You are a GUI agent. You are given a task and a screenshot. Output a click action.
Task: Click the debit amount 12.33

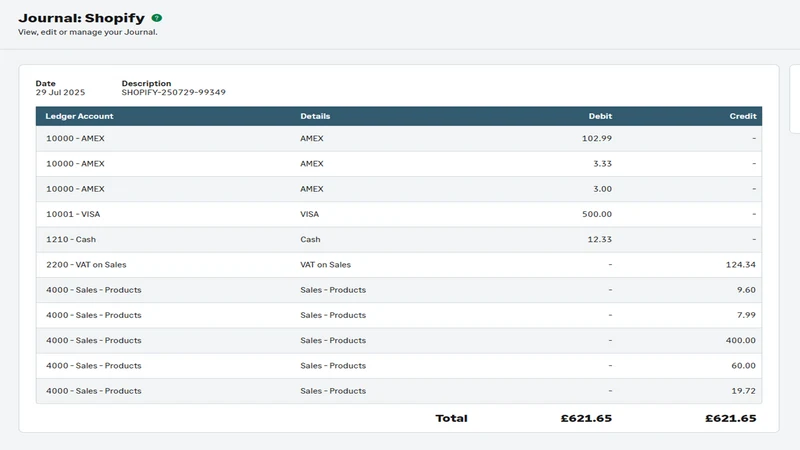point(599,239)
